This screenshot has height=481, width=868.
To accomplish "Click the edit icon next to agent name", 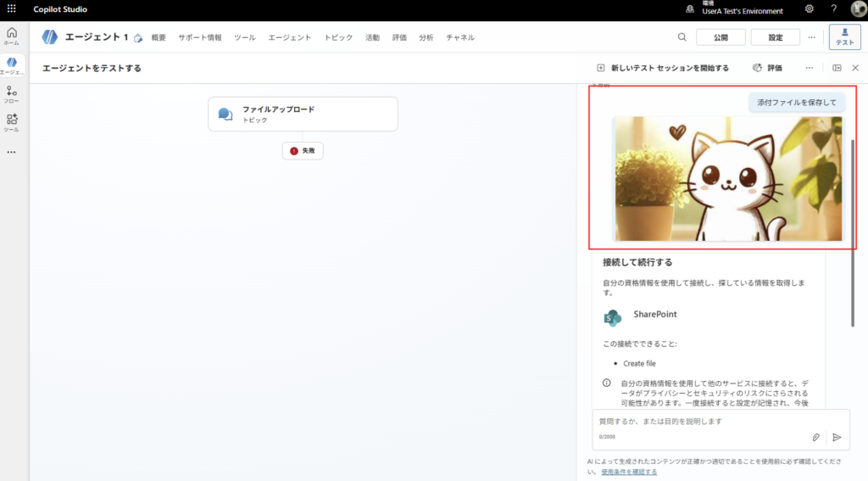I will coord(138,37).
